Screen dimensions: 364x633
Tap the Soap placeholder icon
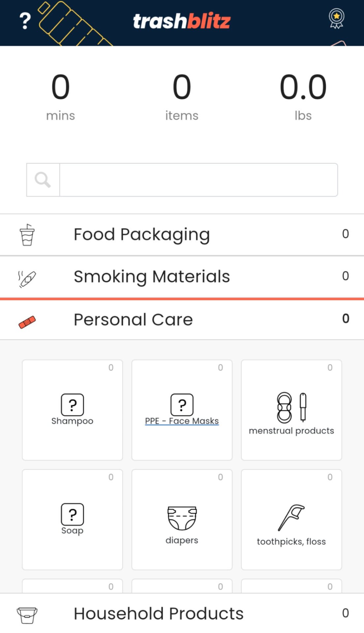click(73, 514)
